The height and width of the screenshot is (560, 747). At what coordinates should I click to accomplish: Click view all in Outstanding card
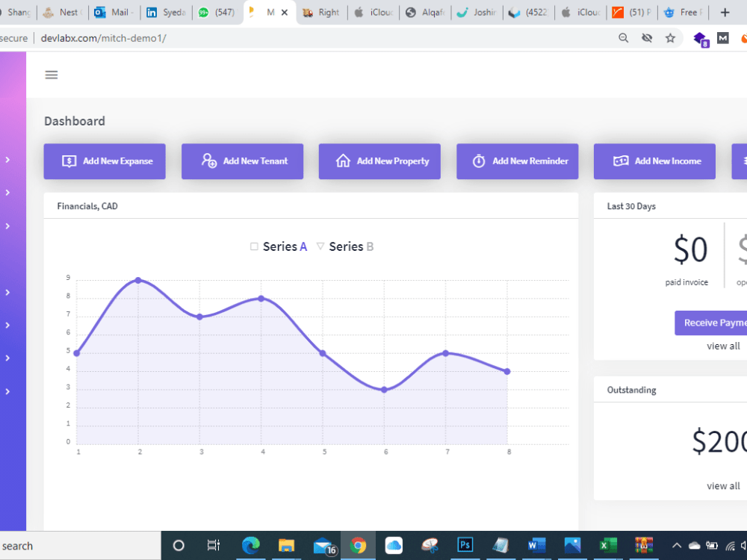[723, 486]
